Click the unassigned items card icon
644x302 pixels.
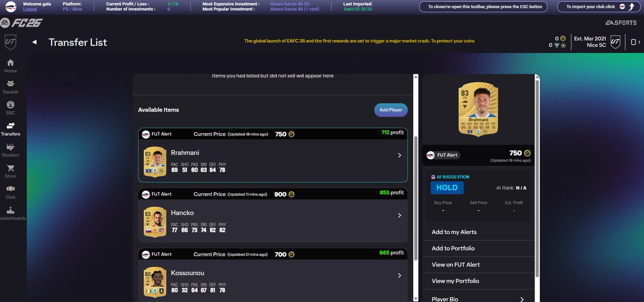(x=633, y=42)
